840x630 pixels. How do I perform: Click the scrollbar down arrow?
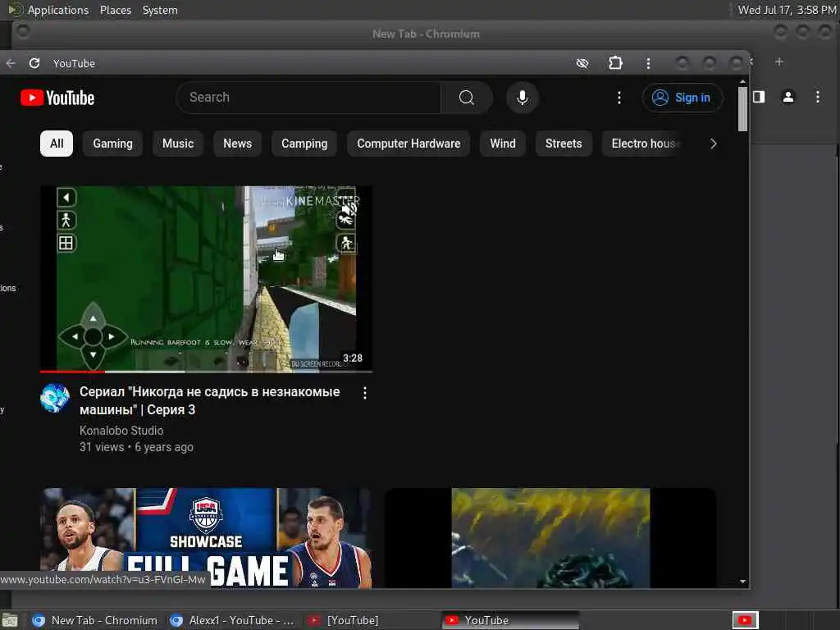point(742,582)
